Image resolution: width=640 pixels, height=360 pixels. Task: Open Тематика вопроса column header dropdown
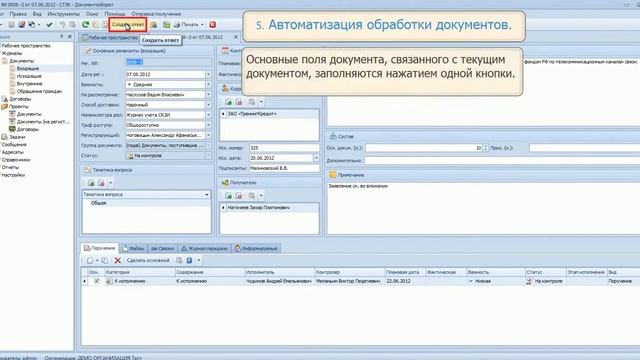[x=207, y=195]
